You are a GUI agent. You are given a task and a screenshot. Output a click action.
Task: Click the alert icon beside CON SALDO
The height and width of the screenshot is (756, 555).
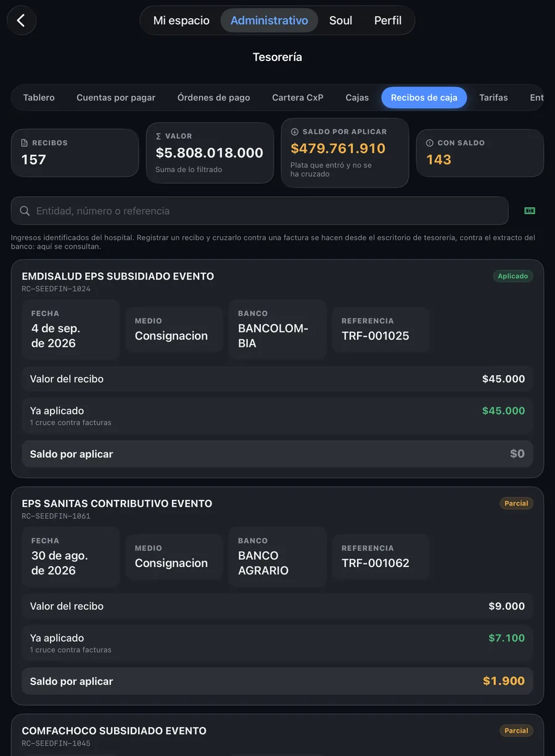click(x=430, y=143)
